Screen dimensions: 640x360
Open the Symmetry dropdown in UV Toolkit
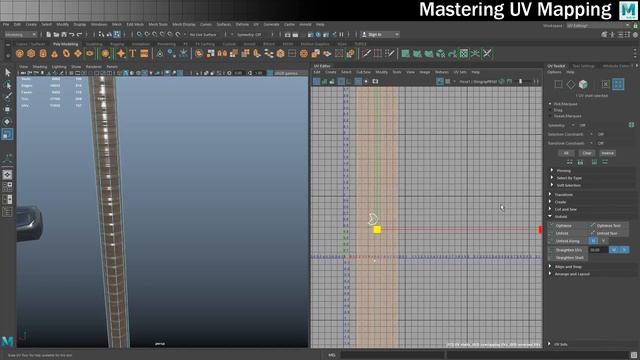[573, 125]
